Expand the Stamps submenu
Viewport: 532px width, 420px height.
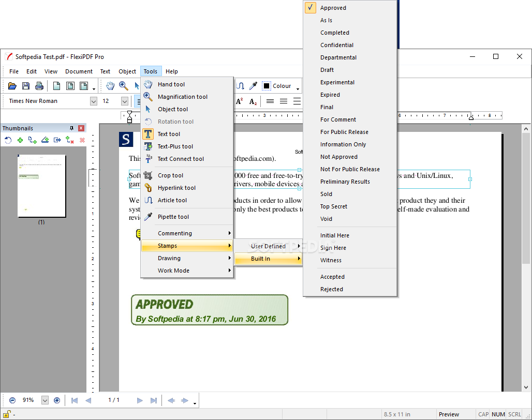pos(187,246)
